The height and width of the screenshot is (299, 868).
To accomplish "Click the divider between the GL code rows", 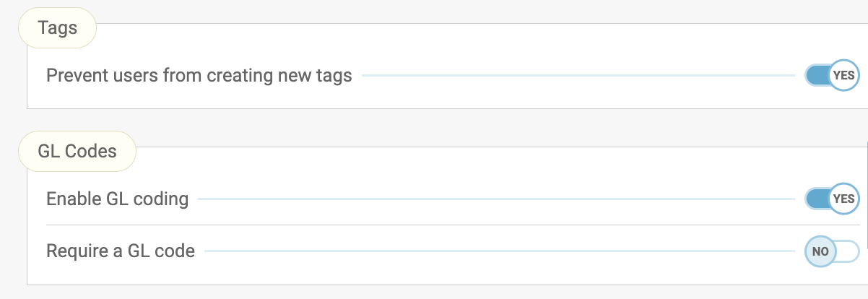I will click(433, 225).
